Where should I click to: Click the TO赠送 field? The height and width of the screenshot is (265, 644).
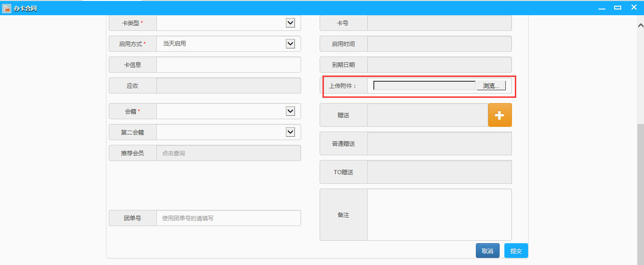tap(439, 172)
